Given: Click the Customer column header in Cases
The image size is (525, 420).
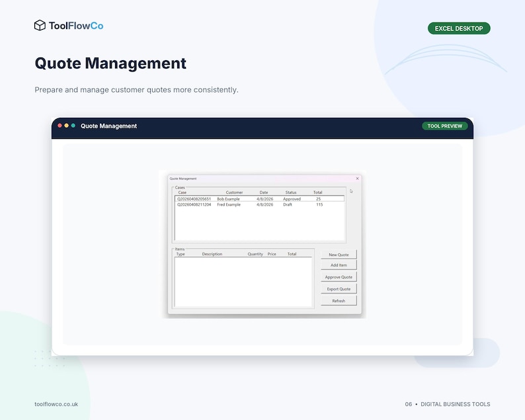Looking at the screenshot, I should (234, 192).
